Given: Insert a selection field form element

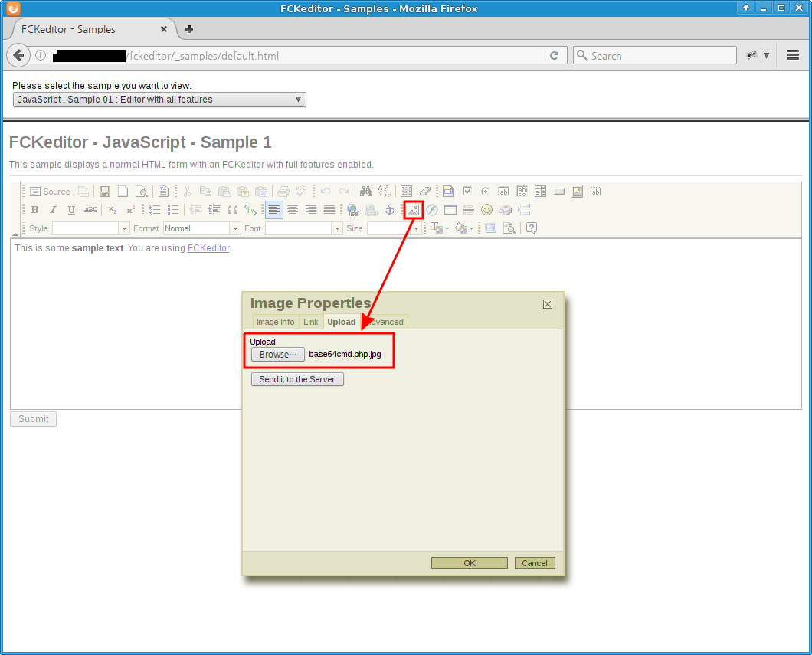Looking at the screenshot, I should [541, 192].
